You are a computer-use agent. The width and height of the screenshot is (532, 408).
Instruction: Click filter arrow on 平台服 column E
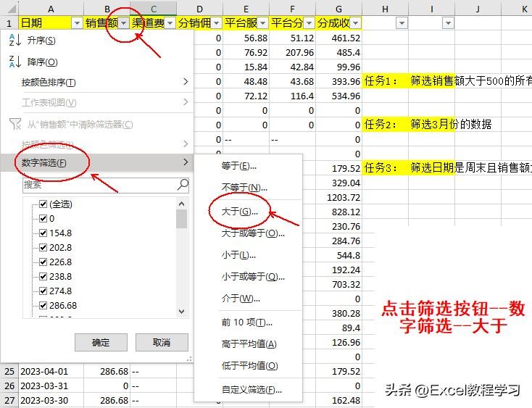click(262, 23)
